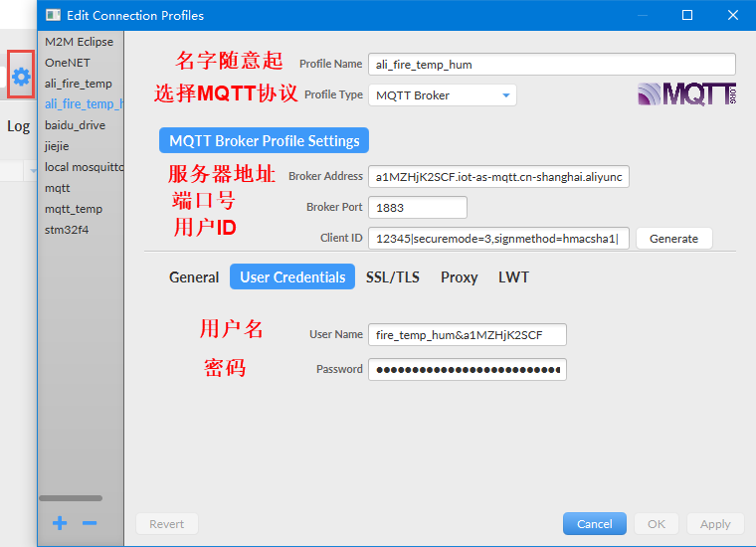Select the stm32f4 profile

tap(81, 230)
